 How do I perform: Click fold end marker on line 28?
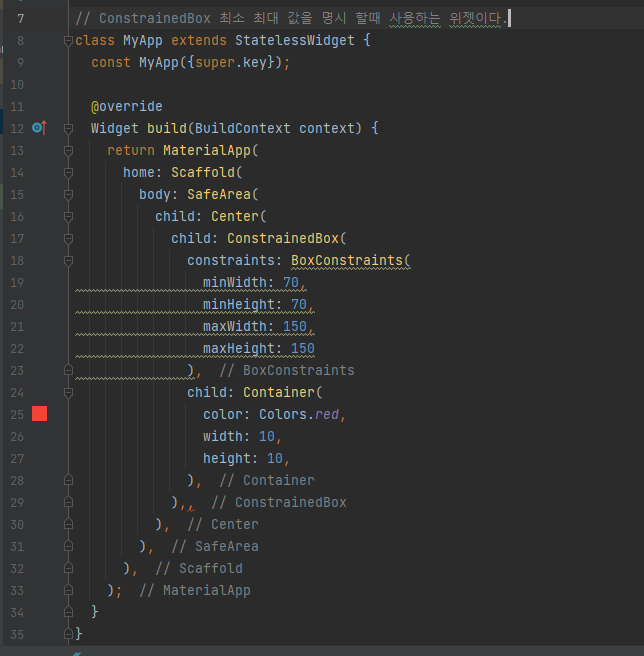click(x=68, y=480)
